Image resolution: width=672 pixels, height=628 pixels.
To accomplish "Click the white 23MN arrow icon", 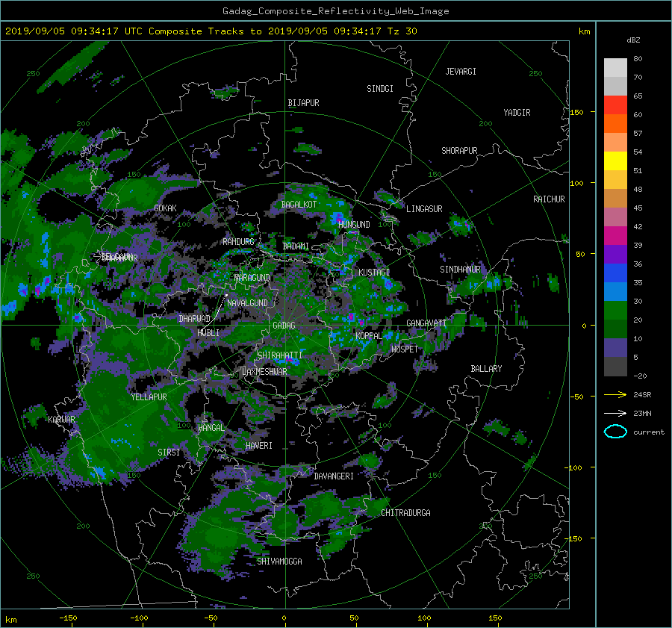I will coord(615,413).
